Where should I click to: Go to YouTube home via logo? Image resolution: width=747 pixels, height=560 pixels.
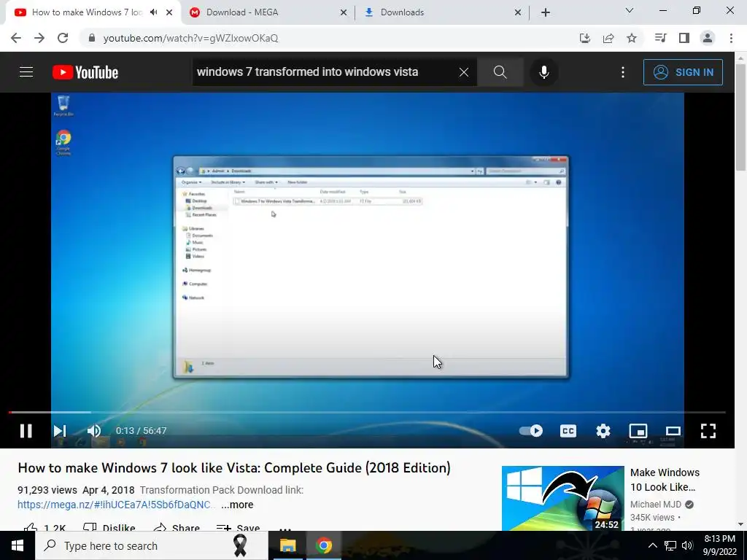click(85, 72)
